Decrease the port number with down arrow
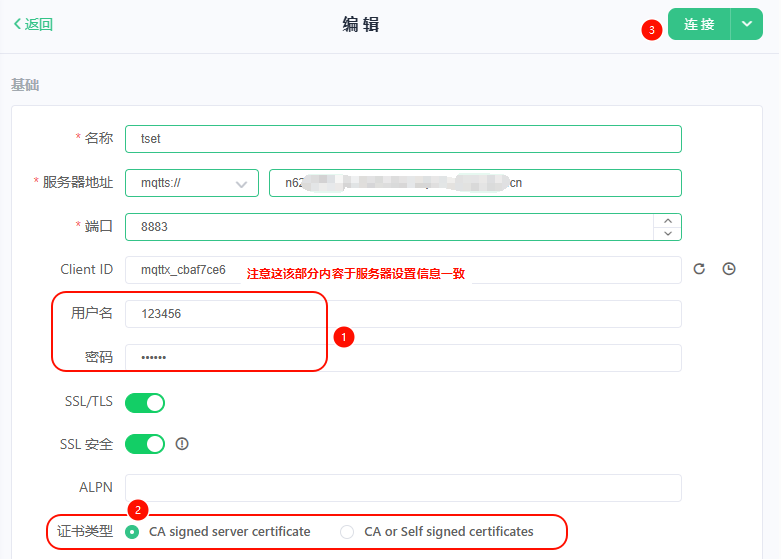Screen dimensions: 781x559 click(667, 233)
